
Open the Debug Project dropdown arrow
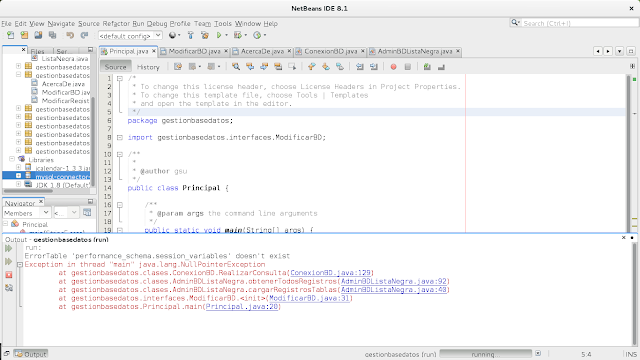246,35
